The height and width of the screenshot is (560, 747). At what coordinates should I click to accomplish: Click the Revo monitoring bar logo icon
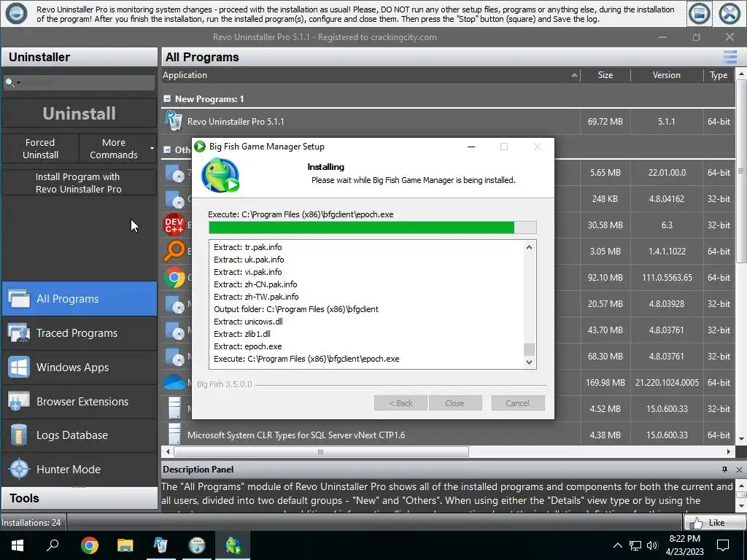click(16, 13)
